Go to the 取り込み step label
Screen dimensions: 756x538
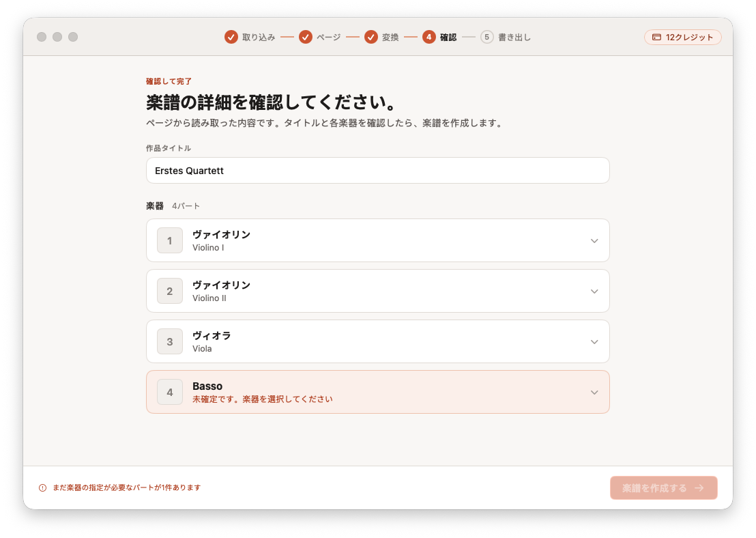click(x=259, y=37)
